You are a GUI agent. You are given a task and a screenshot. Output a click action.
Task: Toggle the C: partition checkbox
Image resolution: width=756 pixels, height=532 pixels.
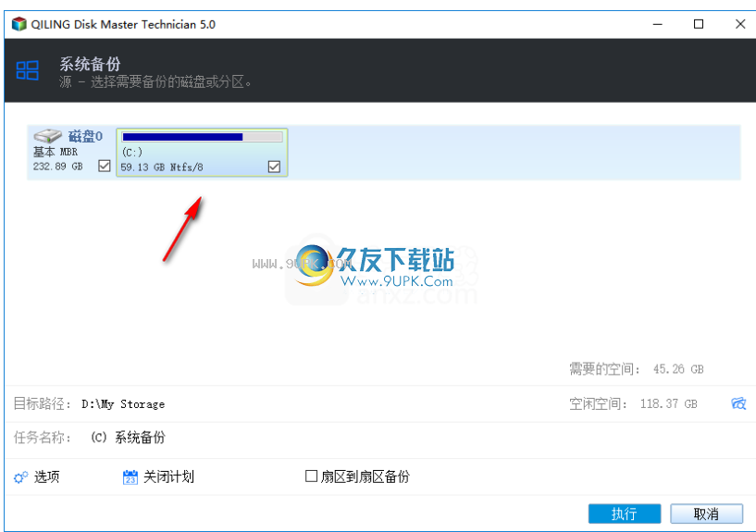(274, 167)
